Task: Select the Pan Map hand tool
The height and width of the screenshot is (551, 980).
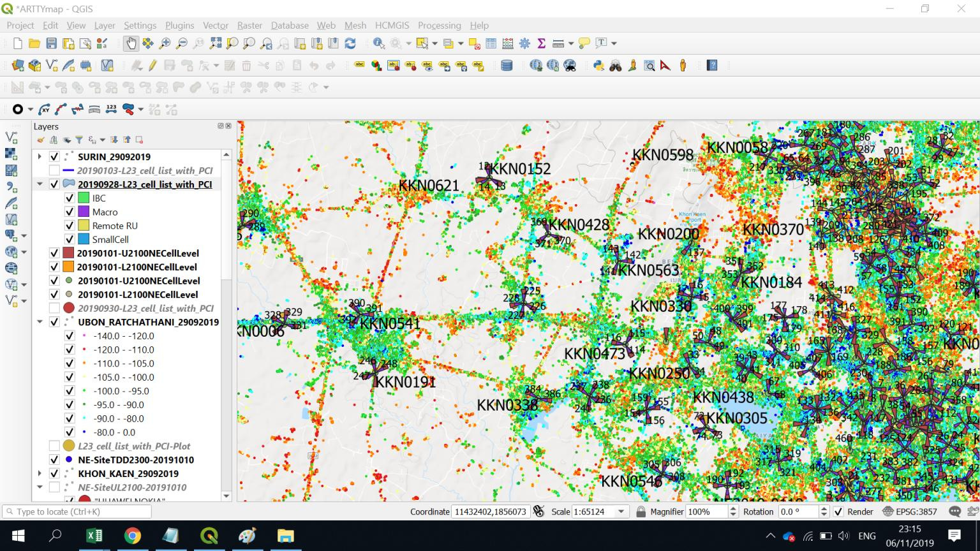Action: pyautogui.click(x=131, y=43)
